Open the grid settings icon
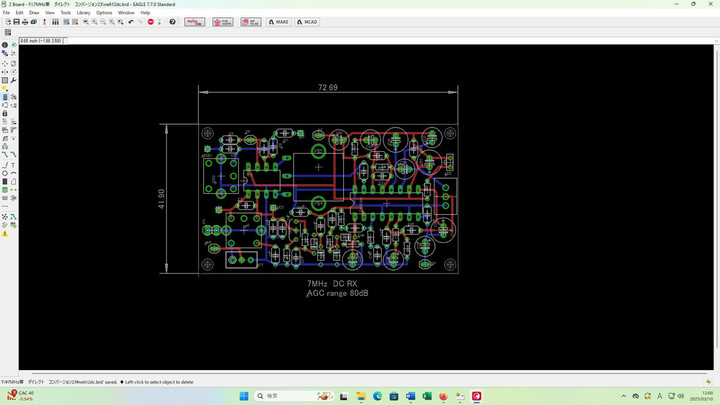Image resolution: width=720 pixels, height=405 pixels. point(8,32)
